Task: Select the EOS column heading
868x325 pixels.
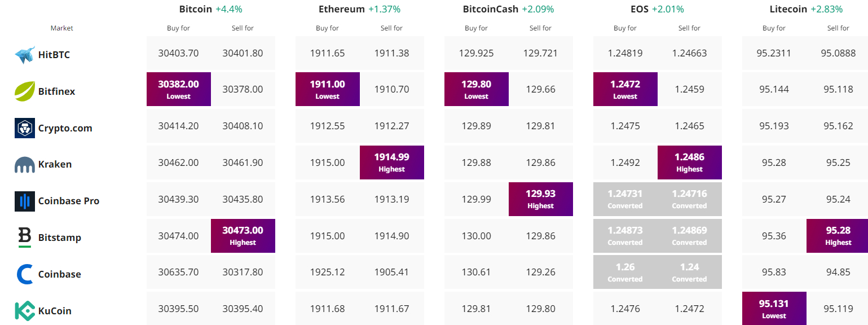Action: [x=639, y=9]
